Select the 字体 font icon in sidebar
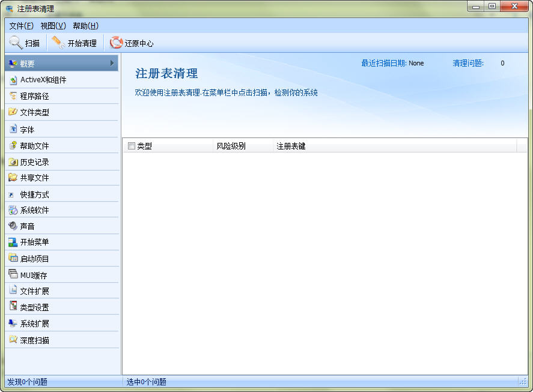The image size is (533, 392). click(x=13, y=129)
